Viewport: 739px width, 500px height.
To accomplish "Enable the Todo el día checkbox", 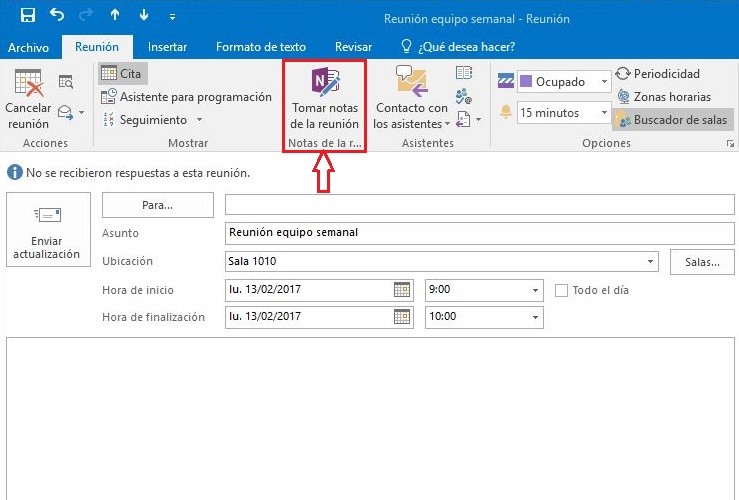I will [x=561, y=290].
